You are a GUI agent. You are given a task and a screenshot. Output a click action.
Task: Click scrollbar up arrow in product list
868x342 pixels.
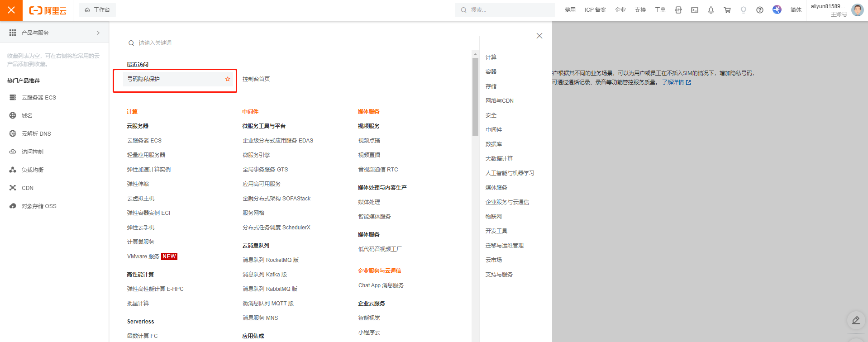click(475, 54)
